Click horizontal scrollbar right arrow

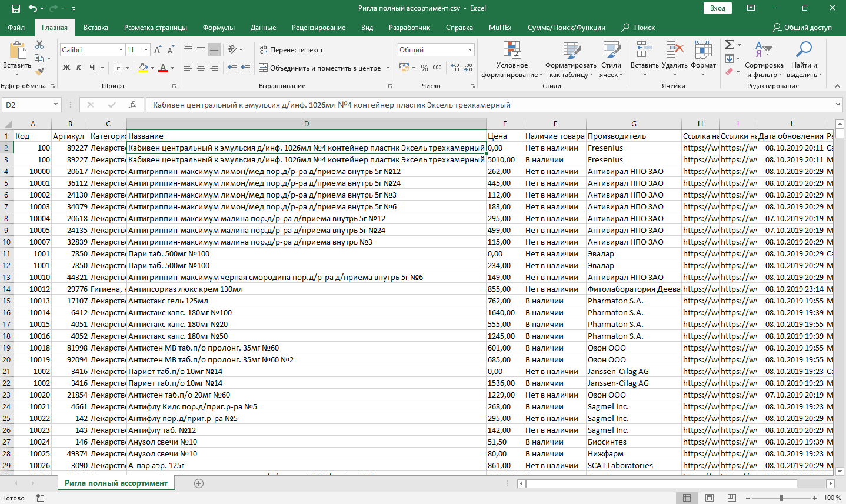pos(830,483)
